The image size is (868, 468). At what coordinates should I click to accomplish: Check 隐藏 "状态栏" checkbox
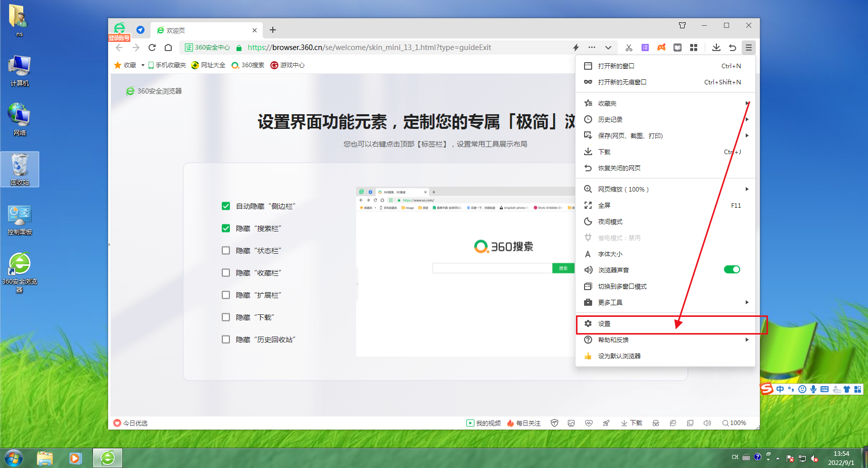226,251
